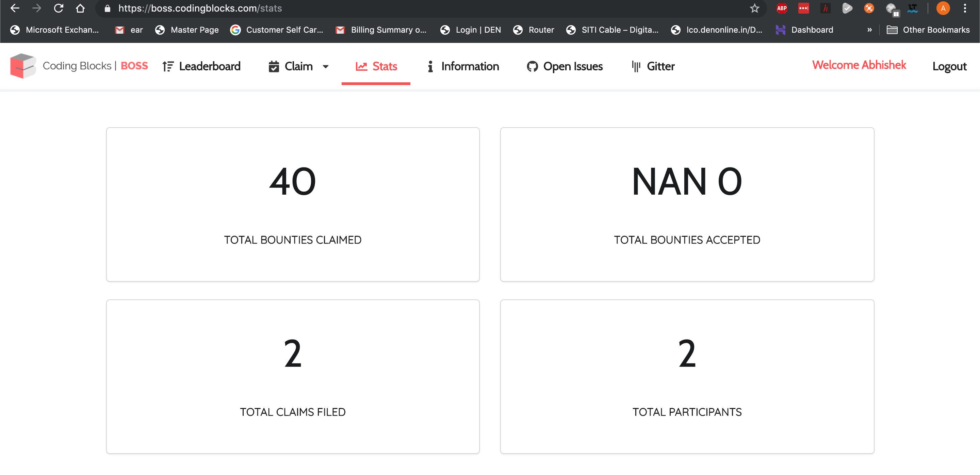Click the bookmark star icon
The height and width of the screenshot is (475, 980).
[754, 9]
